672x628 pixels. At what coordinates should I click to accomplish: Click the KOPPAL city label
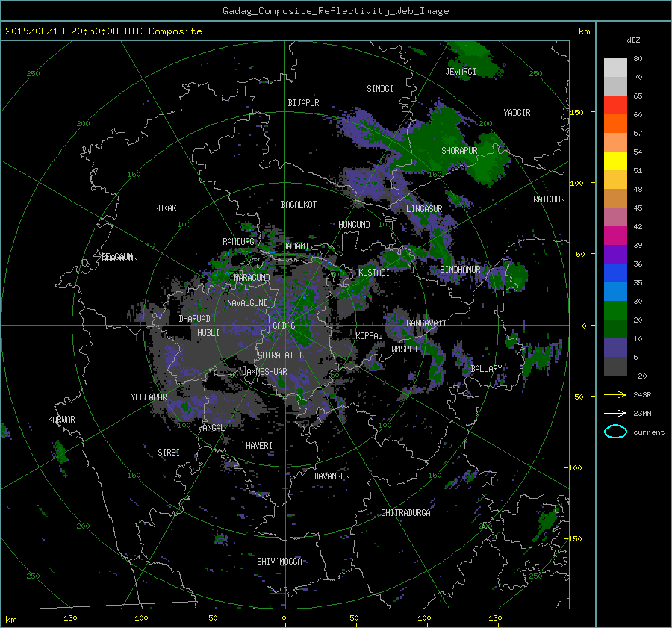[369, 335]
